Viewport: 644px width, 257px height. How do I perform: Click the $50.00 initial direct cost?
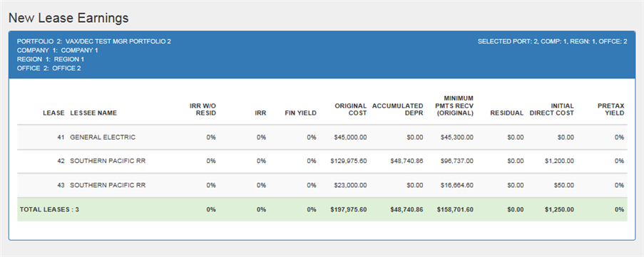(x=563, y=185)
